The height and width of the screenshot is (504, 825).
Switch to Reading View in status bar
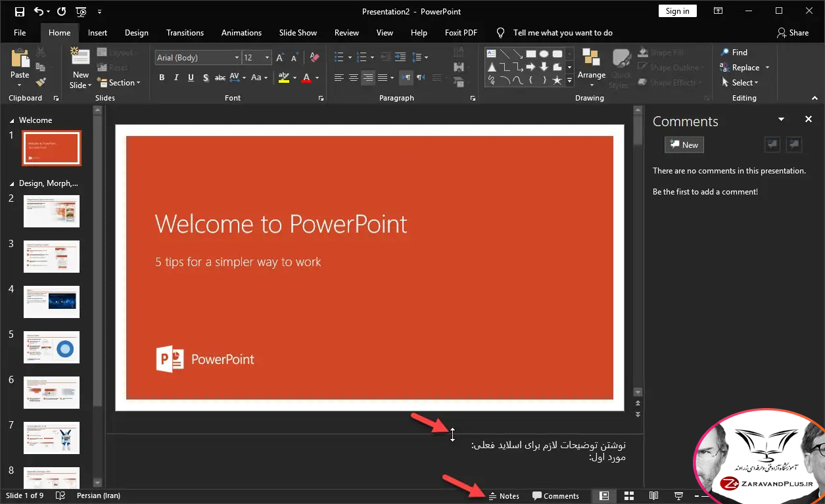653,496
